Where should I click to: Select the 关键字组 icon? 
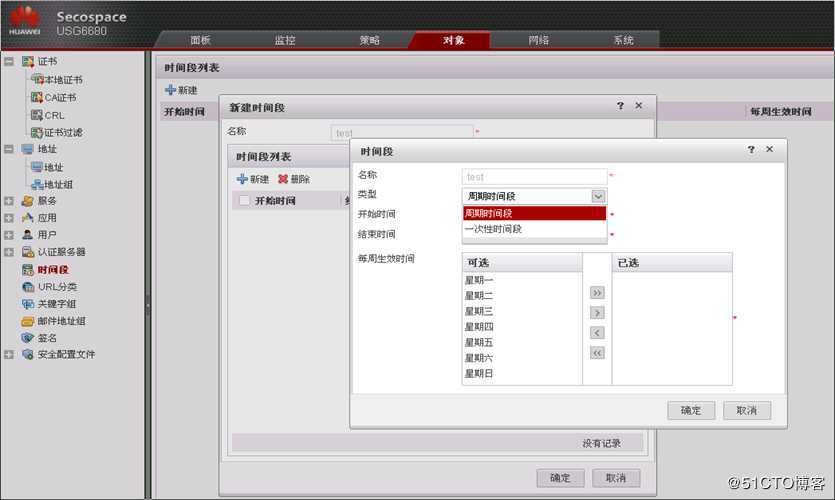coord(28,304)
